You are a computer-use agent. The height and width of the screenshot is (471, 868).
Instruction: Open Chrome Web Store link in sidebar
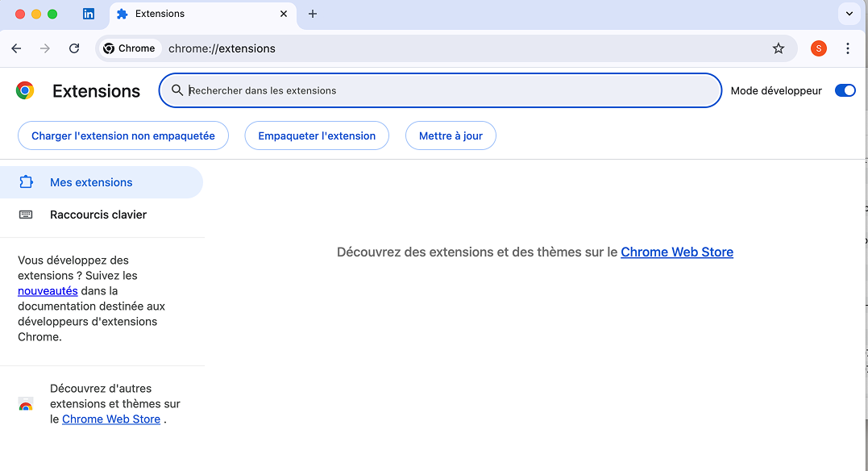111,419
